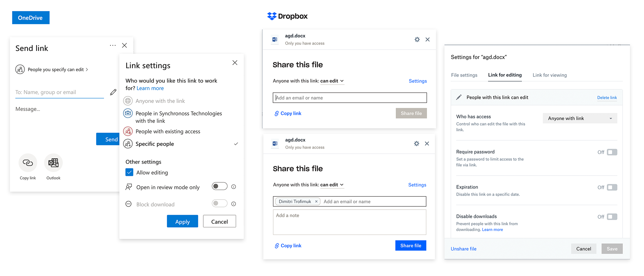The width and height of the screenshot is (644, 276).
Task: Enable the Disable downloads switch
Action: click(x=612, y=217)
